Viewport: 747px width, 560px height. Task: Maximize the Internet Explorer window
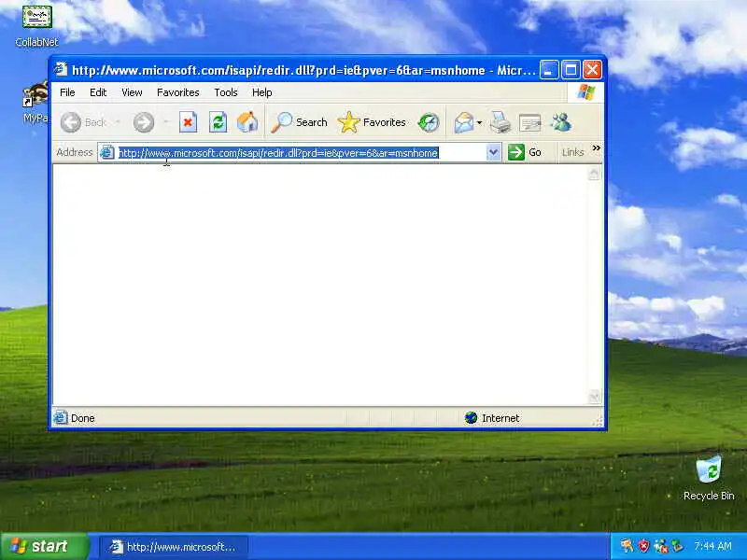tap(571, 70)
